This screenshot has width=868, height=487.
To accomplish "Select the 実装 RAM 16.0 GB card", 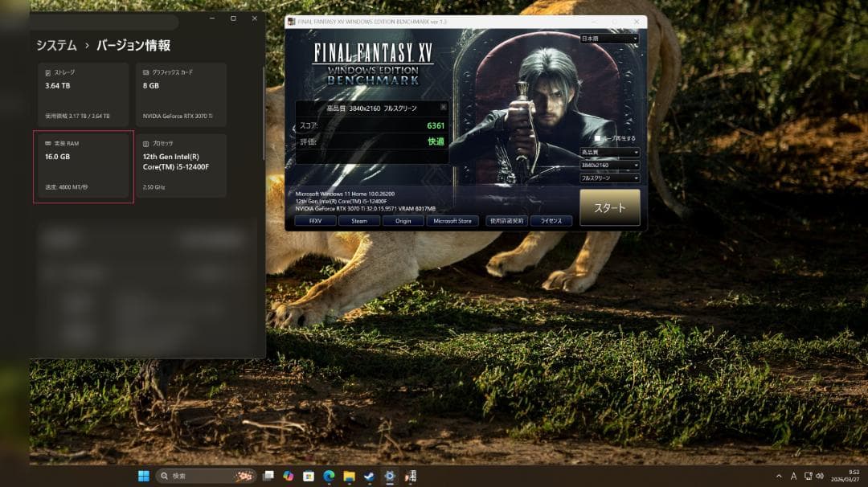I will (84, 166).
